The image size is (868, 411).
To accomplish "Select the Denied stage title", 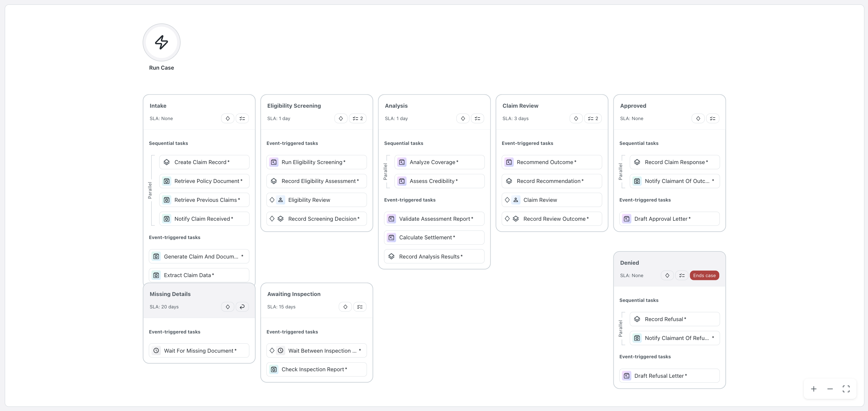I will 629,263.
